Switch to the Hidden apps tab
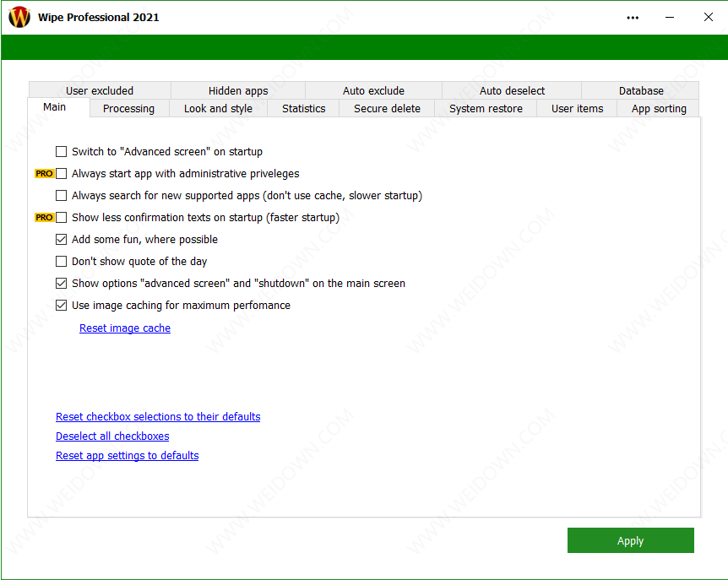The image size is (728, 580). pos(238,90)
